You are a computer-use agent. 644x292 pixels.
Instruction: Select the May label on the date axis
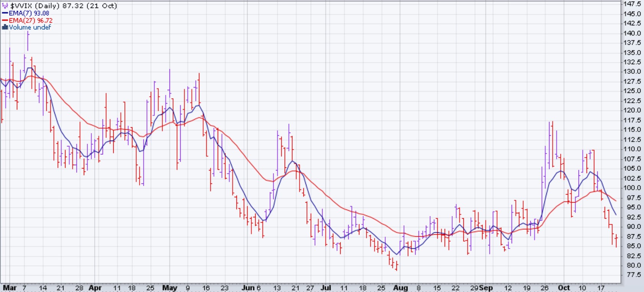point(170,287)
